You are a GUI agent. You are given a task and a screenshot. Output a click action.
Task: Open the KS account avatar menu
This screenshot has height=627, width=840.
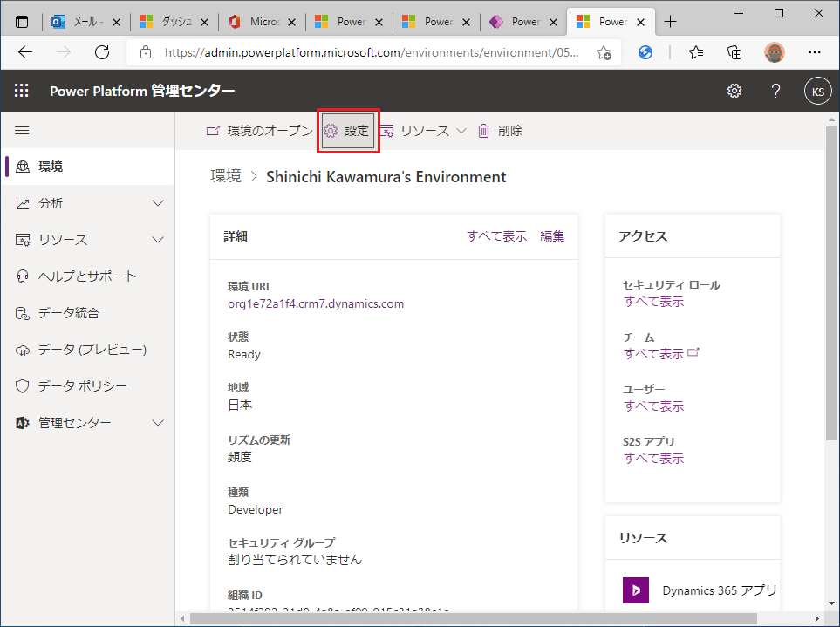tap(817, 92)
